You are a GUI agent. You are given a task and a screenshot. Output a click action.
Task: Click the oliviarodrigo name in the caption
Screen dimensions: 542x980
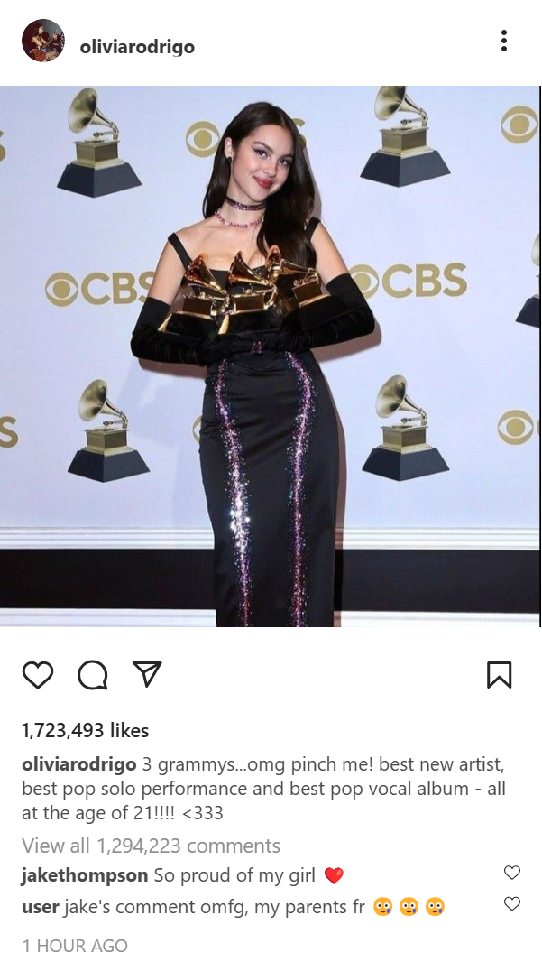(79, 764)
